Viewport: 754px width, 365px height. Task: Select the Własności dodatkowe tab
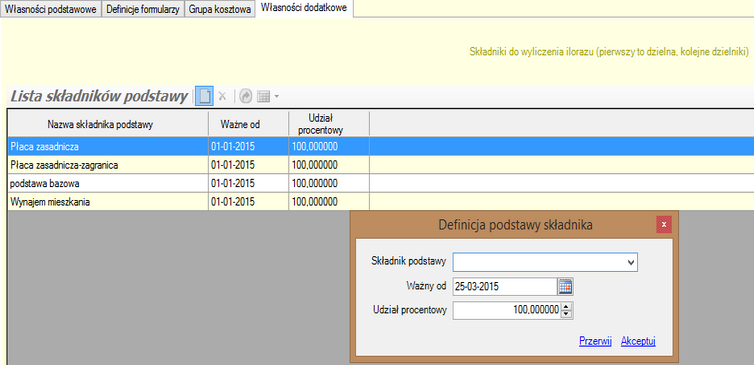[304, 8]
